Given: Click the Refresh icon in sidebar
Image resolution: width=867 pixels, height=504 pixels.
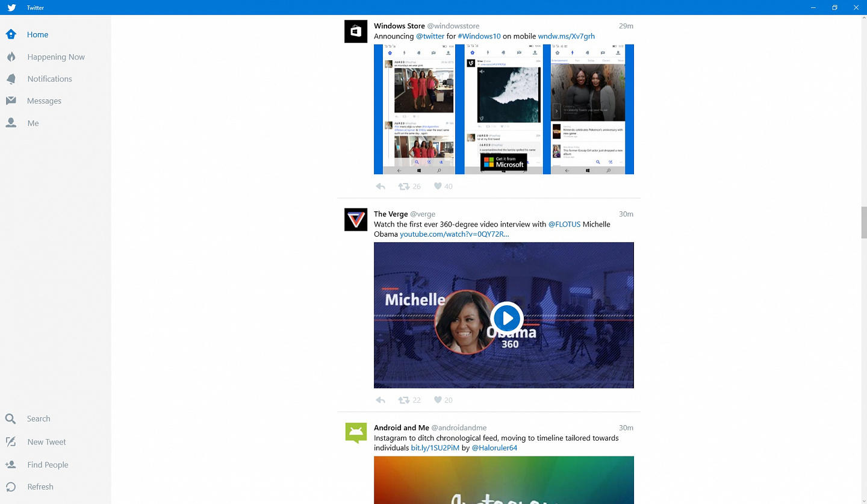Looking at the screenshot, I should 11,487.
